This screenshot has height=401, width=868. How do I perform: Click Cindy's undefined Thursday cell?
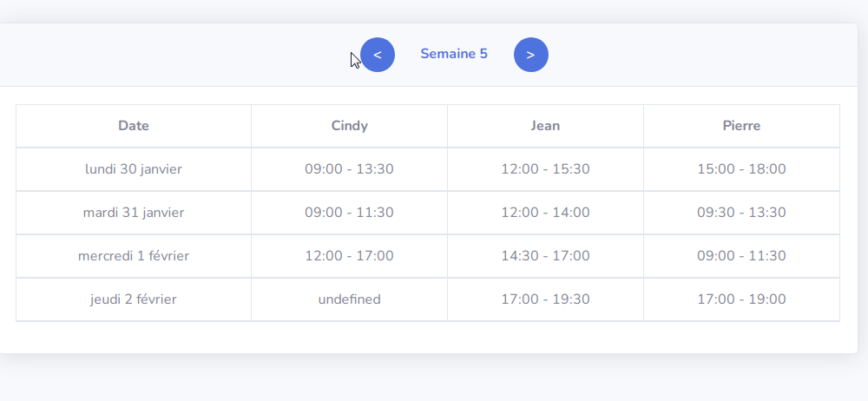click(x=349, y=299)
